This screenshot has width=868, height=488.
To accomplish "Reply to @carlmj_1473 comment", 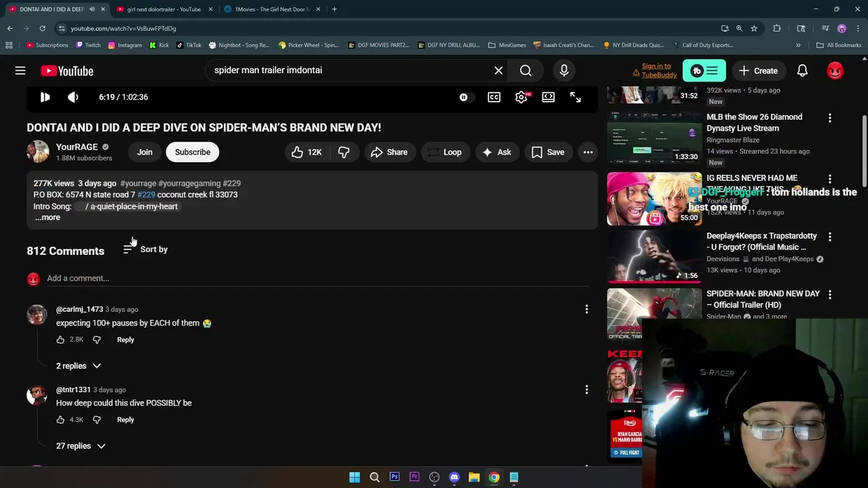I will pos(125,340).
